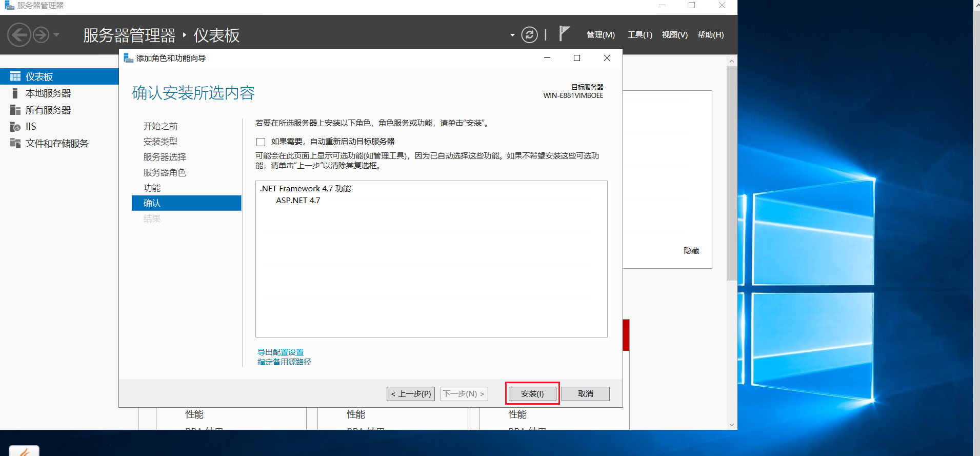This screenshot has width=980, height=456.
Task: Open the navigation history dropdown arrow
Action: click(x=56, y=35)
